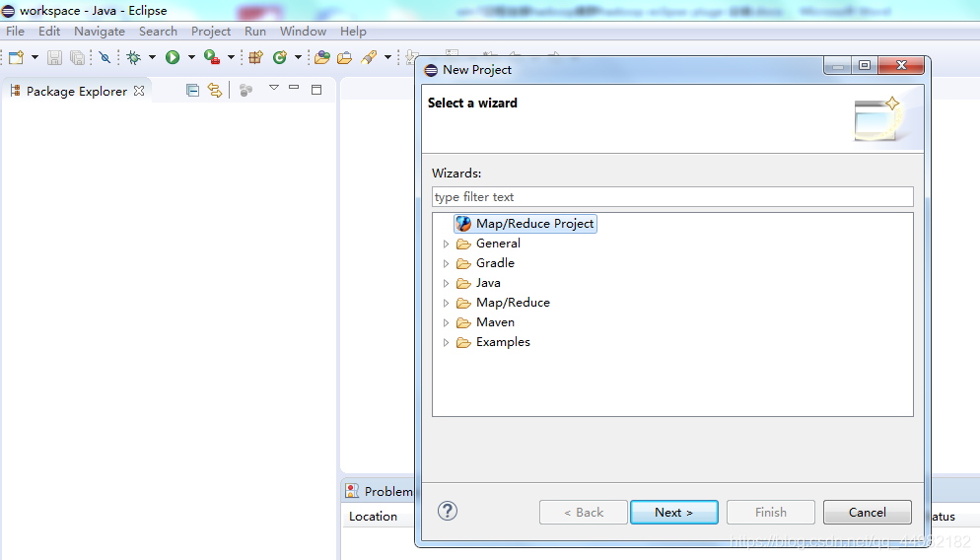The width and height of the screenshot is (980, 560).
Task: Click the New Java Package icon
Action: click(x=255, y=57)
